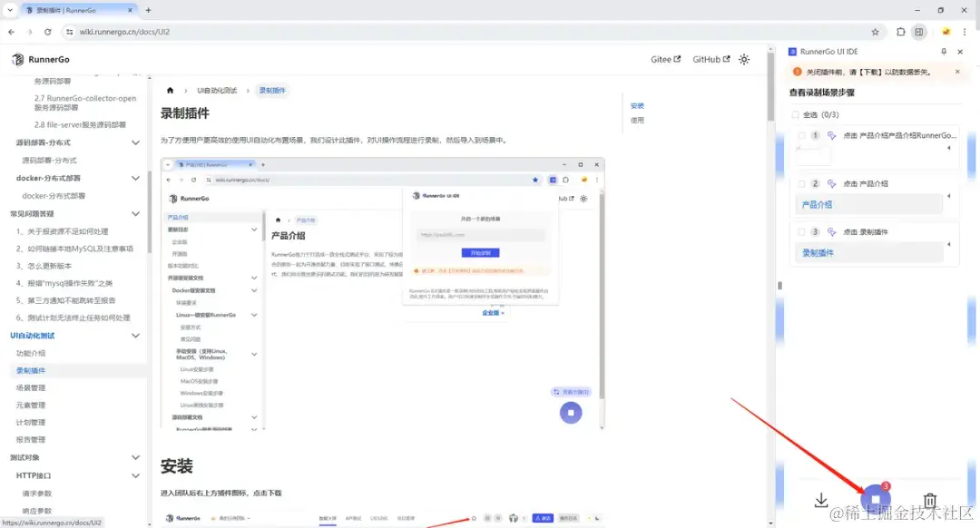Open sidebar item 2.8 file-server服务源码部署

click(x=80, y=125)
